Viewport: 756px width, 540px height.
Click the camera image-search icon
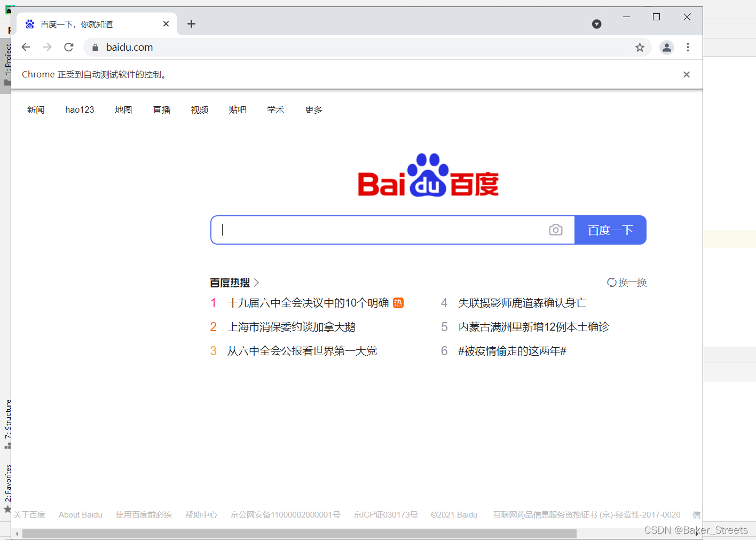click(x=556, y=230)
